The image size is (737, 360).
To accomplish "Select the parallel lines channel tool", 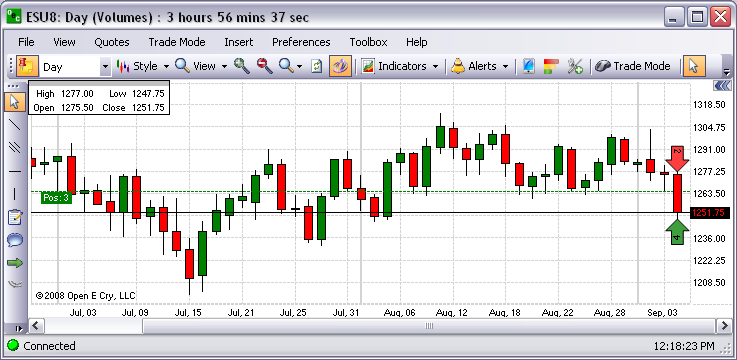I will (15, 147).
